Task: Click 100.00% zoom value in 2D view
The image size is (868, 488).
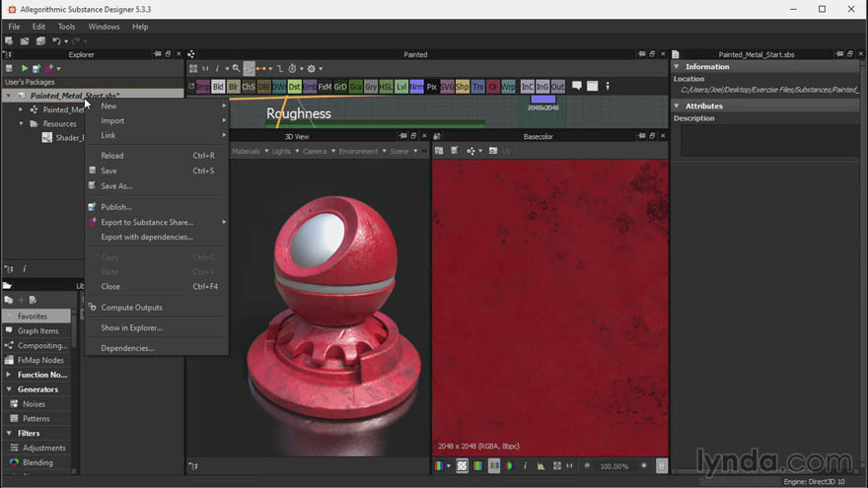Action: tap(614, 466)
